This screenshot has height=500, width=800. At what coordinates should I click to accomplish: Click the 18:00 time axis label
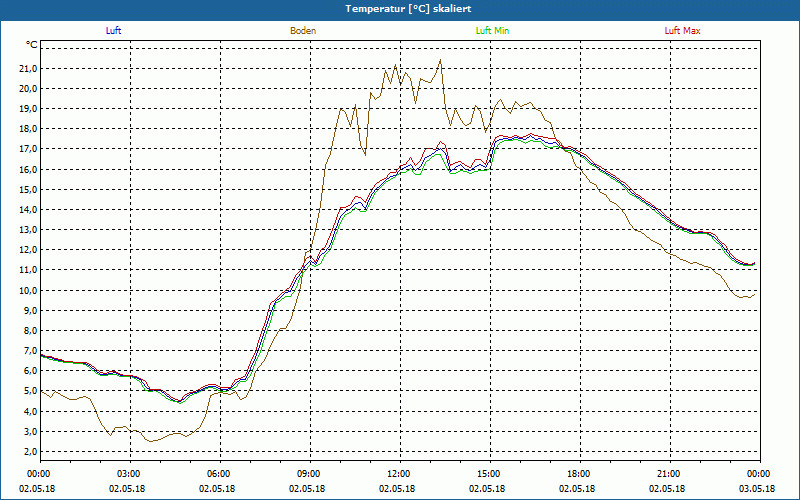coord(580,474)
